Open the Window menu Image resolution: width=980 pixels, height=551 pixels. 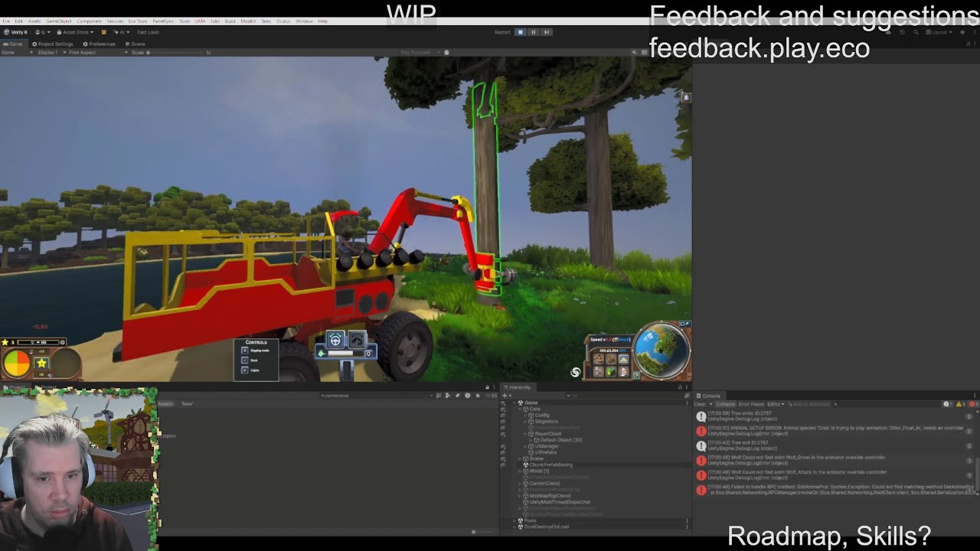[x=304, y=21]
